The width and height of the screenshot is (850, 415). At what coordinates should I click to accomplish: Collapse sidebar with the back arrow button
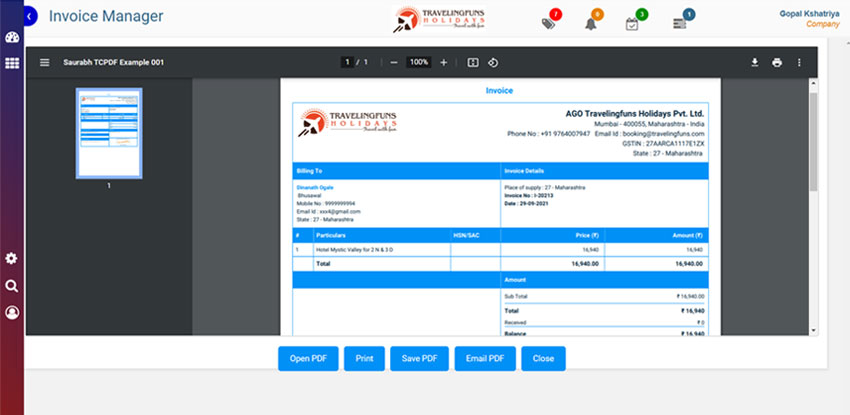[x=30, y=16]
